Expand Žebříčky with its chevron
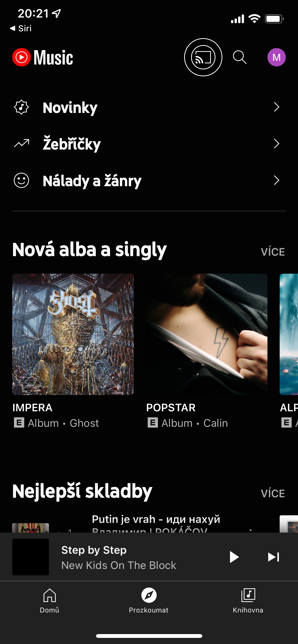 277,144
